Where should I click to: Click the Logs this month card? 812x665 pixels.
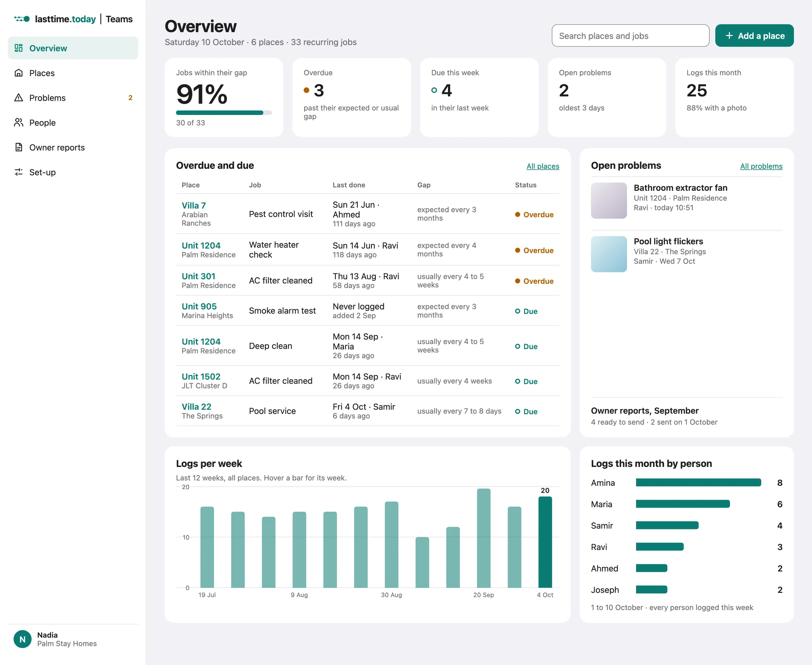point(734,97)
